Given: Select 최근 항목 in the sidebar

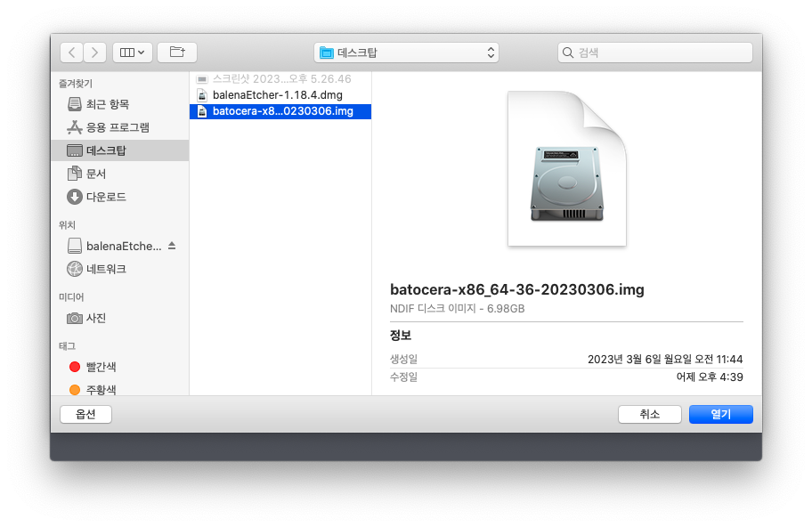Looking at the screenshot, I should tap(120, 104).
